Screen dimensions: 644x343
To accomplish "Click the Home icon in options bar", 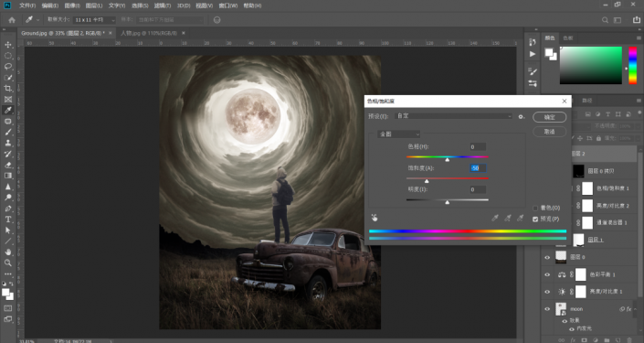I will 12,20.
